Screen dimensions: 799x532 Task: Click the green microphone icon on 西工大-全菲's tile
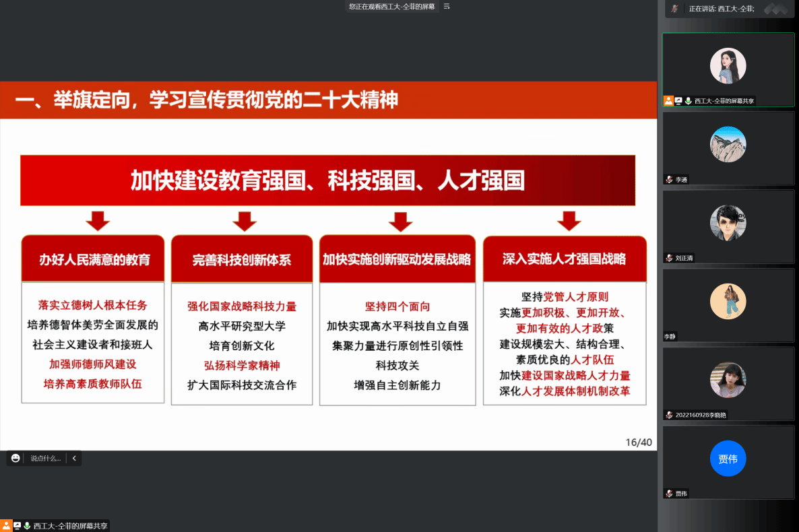(688, 100)
